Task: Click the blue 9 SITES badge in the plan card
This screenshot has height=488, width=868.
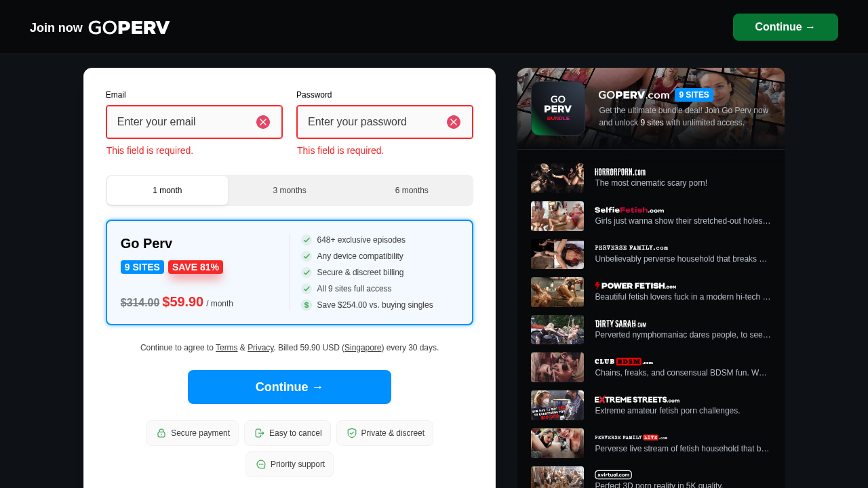Action: pyautogui.click(x=142, y=267)
